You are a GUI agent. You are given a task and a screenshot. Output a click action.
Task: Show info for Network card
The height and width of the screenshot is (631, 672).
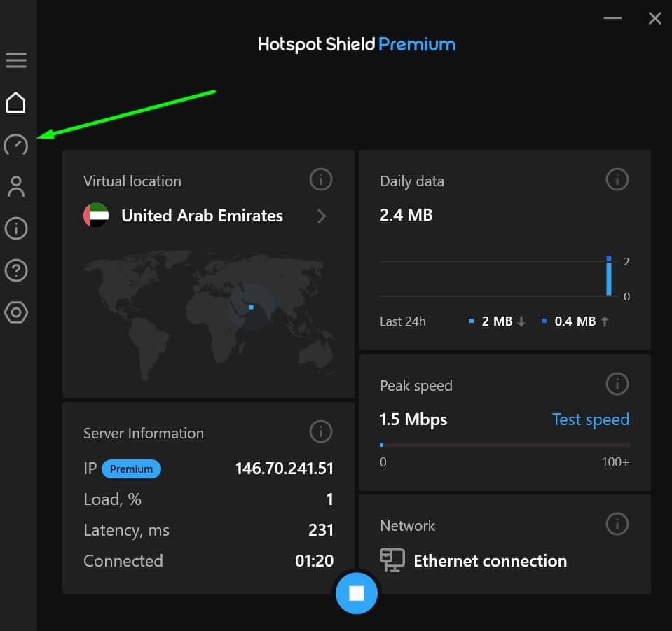click(617, 523)
